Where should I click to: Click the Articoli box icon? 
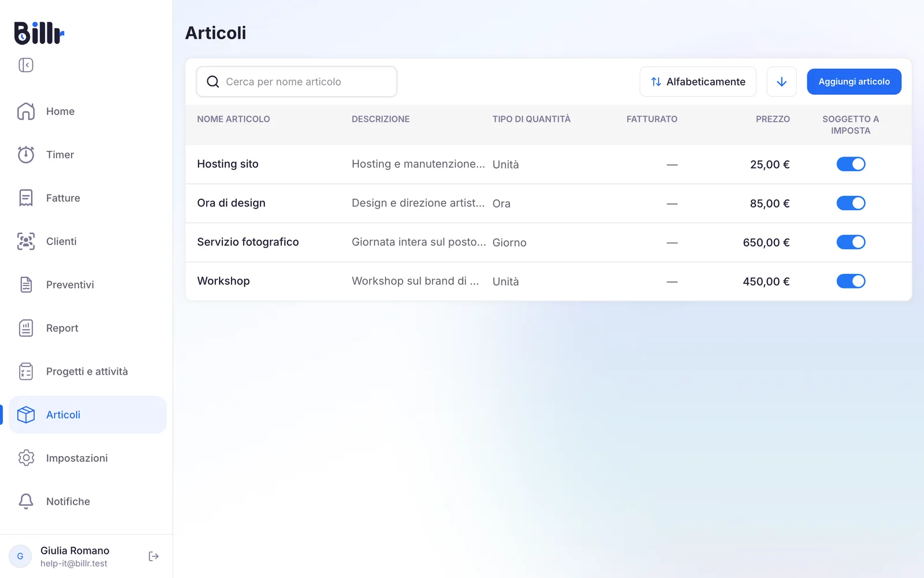tap(26, 414)
